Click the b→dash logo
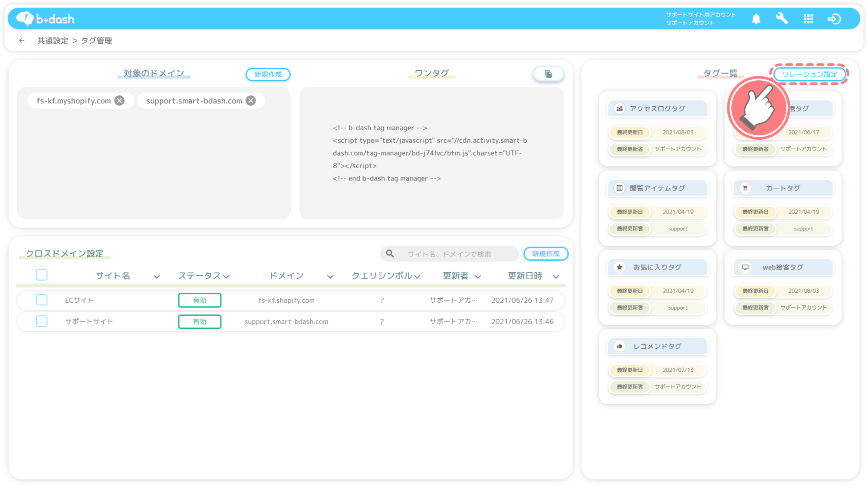Viewport: 868px width, 488px height. (x=45, y=19)
